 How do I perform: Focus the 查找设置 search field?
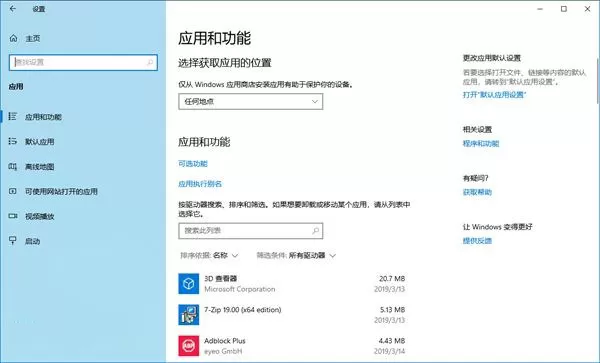tap(83, 62)
